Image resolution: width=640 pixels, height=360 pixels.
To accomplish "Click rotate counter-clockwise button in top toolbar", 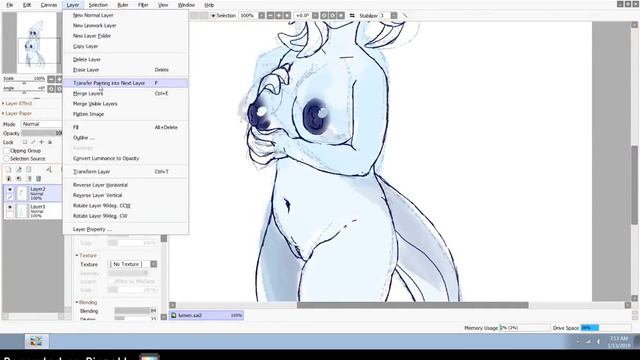I will click(x=324, y=16).
